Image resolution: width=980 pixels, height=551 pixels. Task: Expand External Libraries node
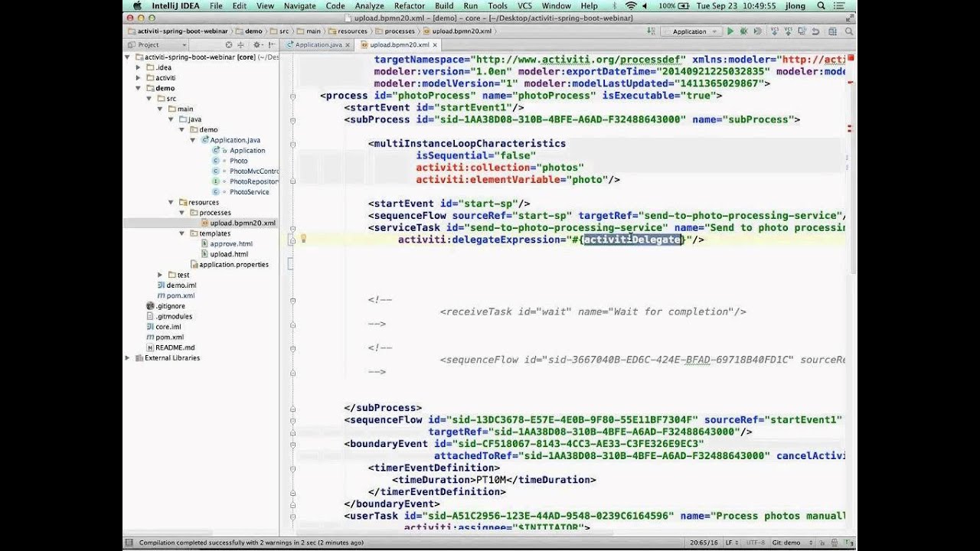point(128,357)
